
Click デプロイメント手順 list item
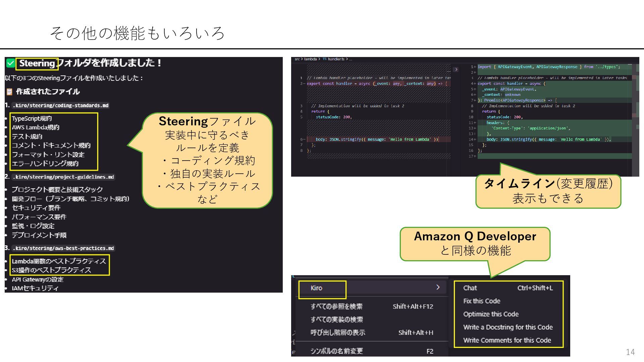39,235
